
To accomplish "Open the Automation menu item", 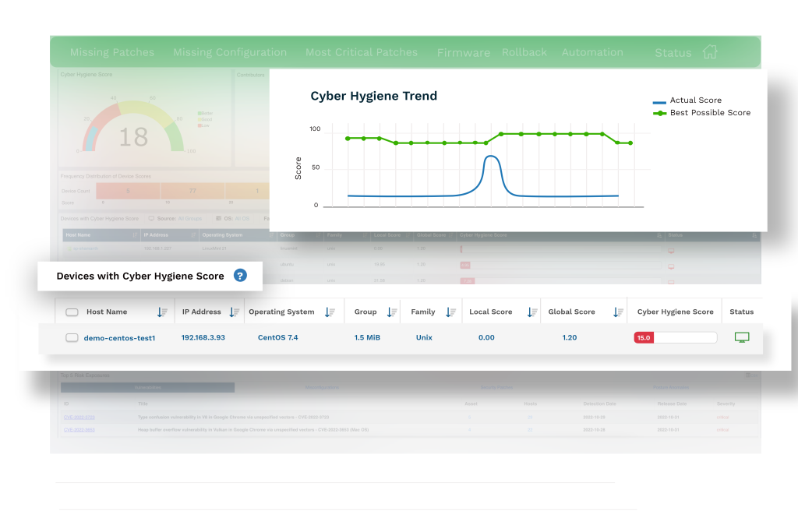I will [592, 51].
